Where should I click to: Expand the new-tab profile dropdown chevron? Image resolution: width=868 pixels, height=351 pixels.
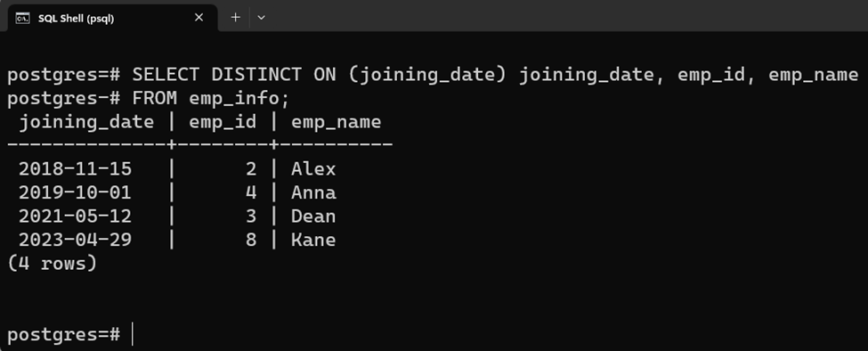point(261,18)
